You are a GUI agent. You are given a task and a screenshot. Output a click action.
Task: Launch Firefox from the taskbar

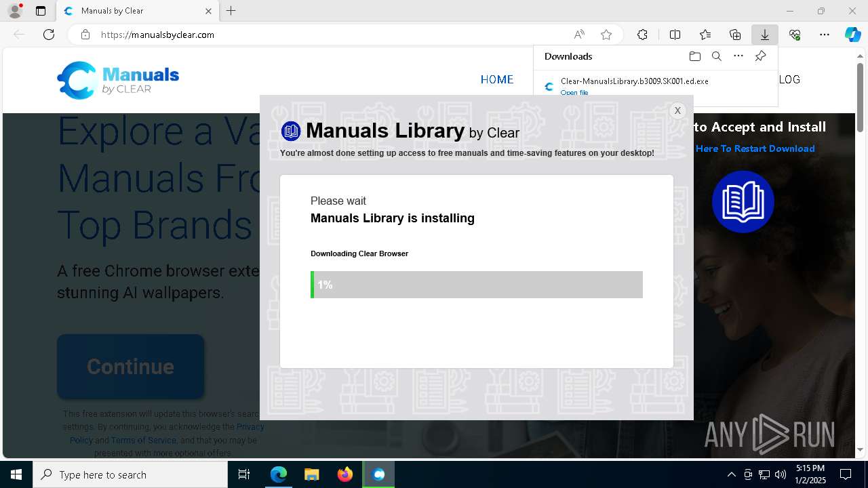344,474
